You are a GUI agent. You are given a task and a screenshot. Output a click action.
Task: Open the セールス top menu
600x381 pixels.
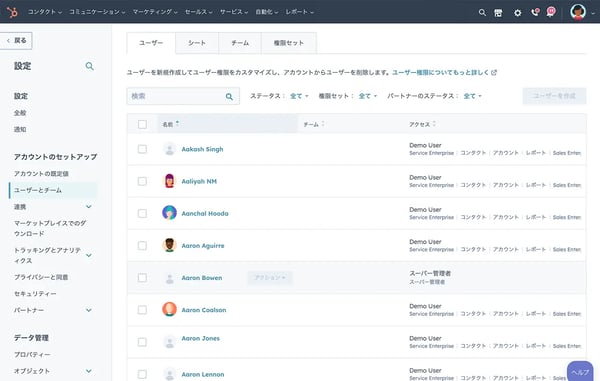(x=199, y=12)
